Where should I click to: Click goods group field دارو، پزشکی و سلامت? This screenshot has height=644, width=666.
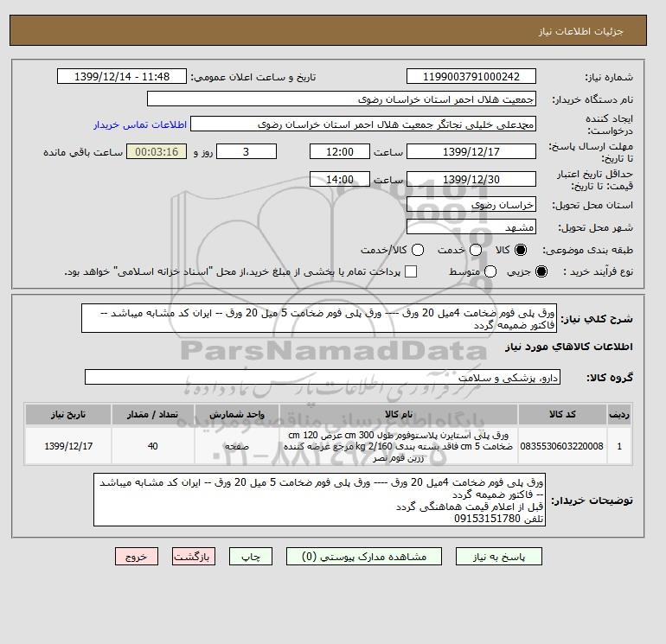point(323,377)
